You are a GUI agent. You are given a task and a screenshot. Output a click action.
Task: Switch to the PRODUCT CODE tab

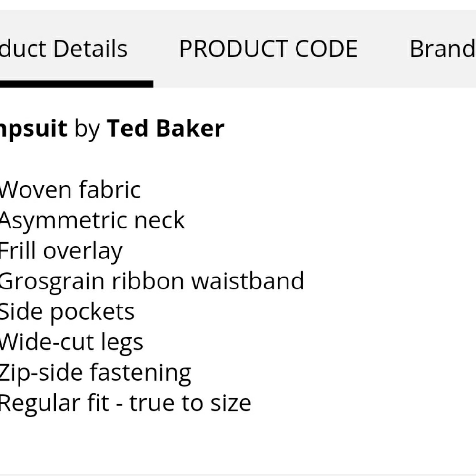click(x=268, y=49)
